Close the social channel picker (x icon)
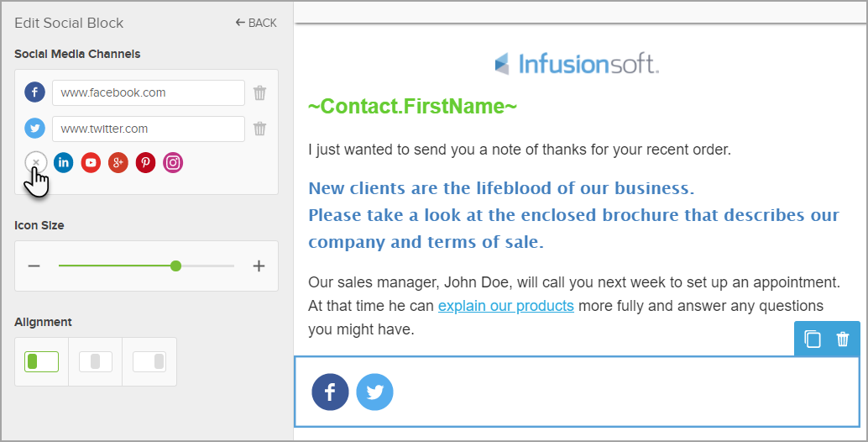This screenshot has height=442, width=868. [35, 163]
